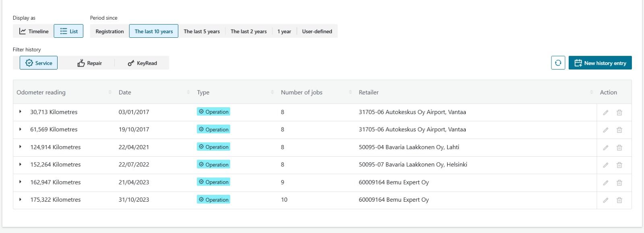The height and width of the screenshot is (233, 644).
Task: Toggle the Service history filter
Action: click(x=39, y=63)
